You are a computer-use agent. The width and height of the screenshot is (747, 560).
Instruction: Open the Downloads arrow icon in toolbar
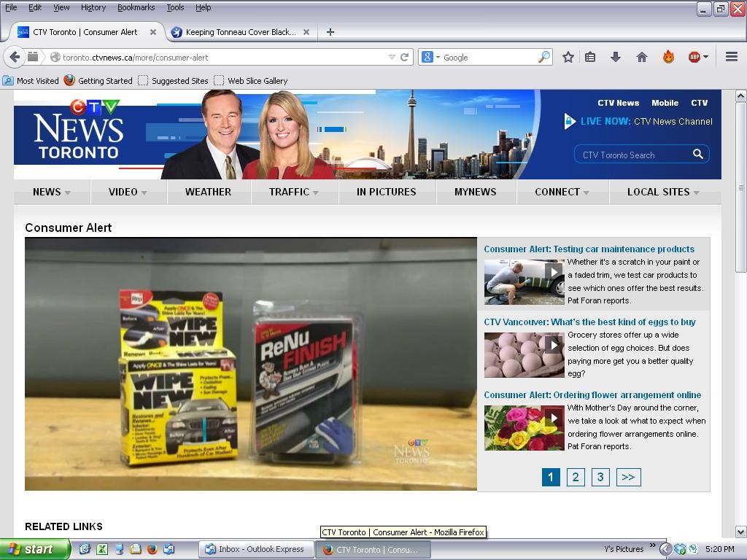click(616, 57)
